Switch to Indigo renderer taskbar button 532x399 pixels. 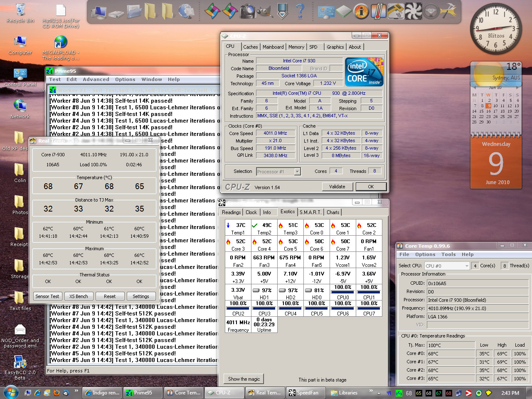pos(102,392)
